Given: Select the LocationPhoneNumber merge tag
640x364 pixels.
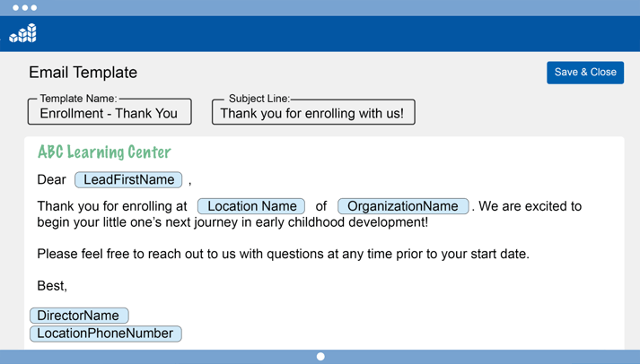Looking at the screenshot, I should tap(106, 334).
